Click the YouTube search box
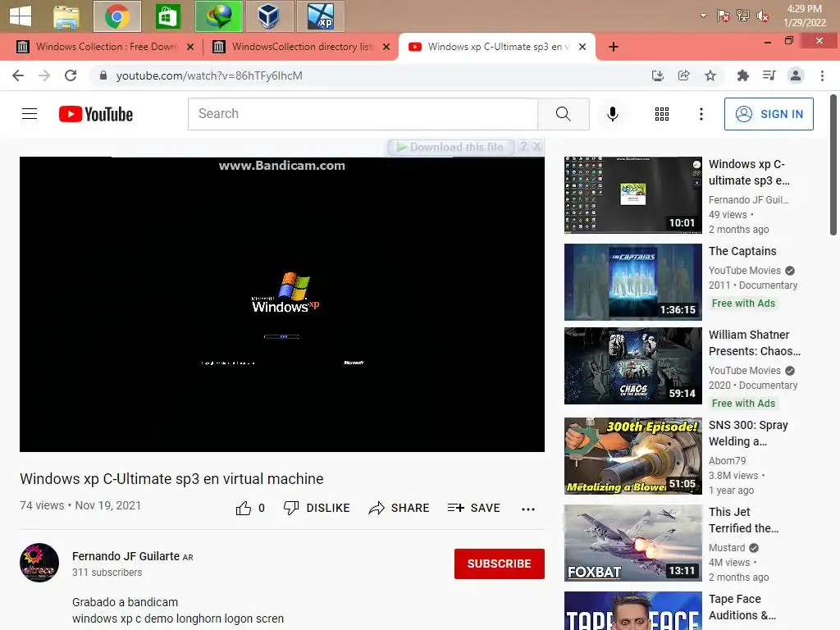This screenshot has height=630, width=840. click(x=363, y=113)
